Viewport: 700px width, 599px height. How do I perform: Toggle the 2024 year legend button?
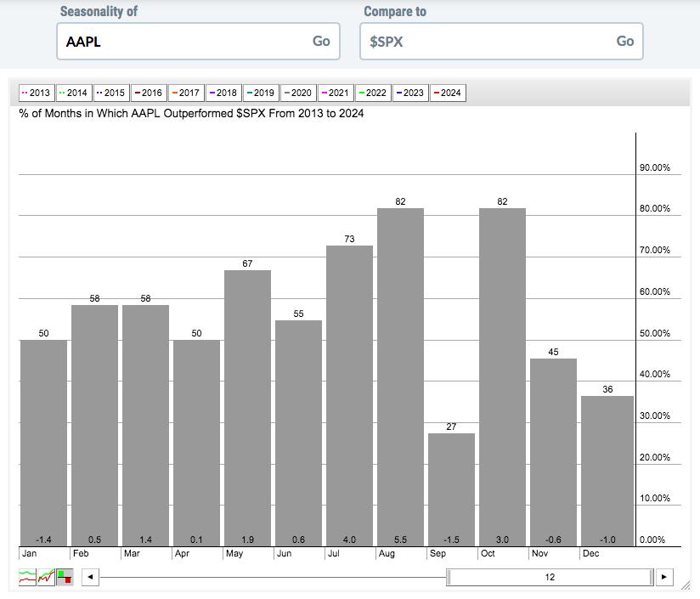point(448,93)
